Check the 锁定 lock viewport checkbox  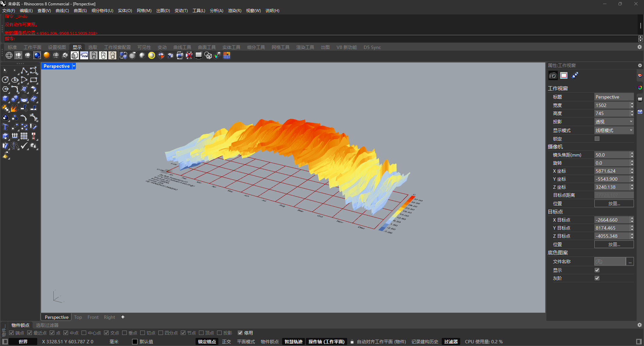[x=597, y=138]
